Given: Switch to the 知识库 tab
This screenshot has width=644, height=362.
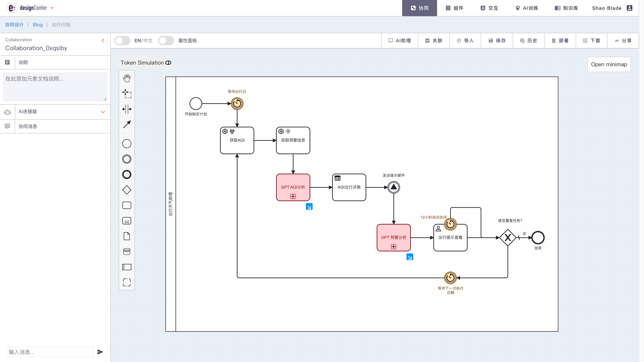Looking at the screenshot, I should [566, 8].
